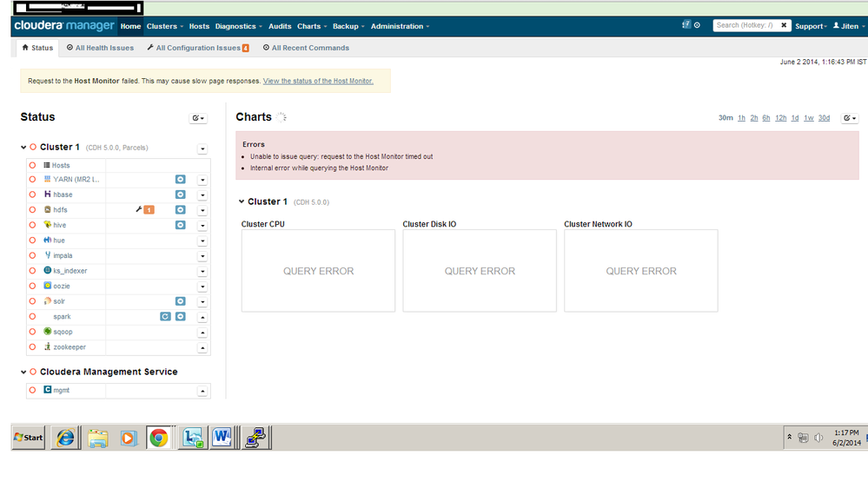This screenshot has height=488, width=868.
Task: Collapse Cluster 1 charts section
Action: pyautogui.click(x=242, y=201)
